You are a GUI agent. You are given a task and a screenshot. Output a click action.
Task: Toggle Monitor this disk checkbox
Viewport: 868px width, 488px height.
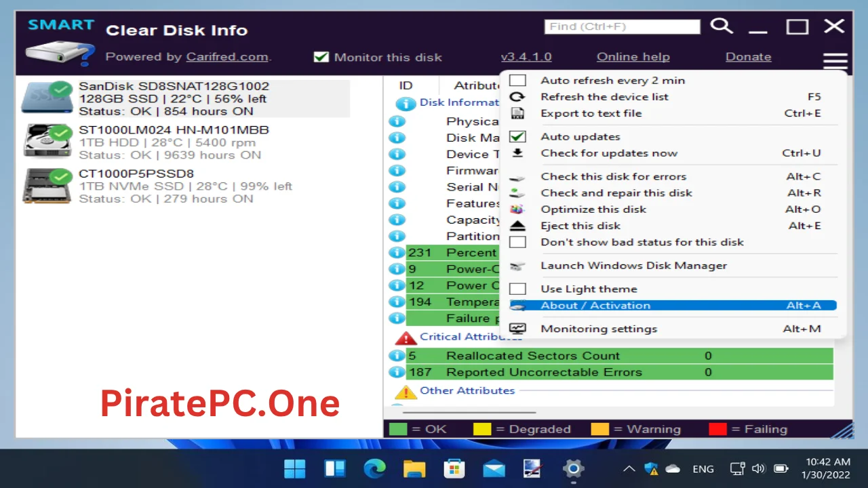pos(321,57)
